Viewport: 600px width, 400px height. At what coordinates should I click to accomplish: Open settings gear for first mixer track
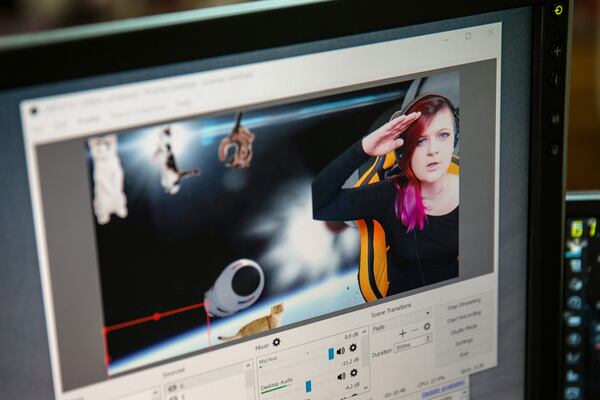tap(353, 347)
